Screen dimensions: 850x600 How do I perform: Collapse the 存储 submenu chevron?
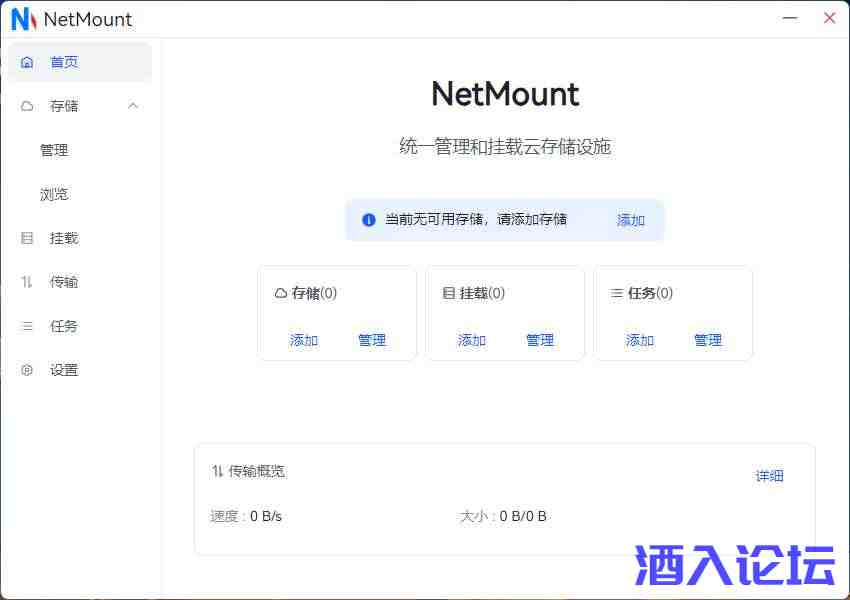(x=133, y=106)
